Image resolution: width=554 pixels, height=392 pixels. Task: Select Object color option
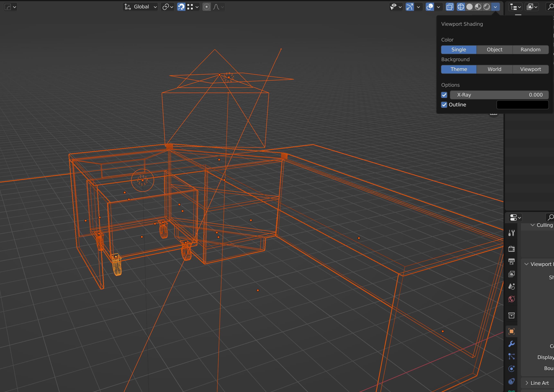(x=494, y=50)
